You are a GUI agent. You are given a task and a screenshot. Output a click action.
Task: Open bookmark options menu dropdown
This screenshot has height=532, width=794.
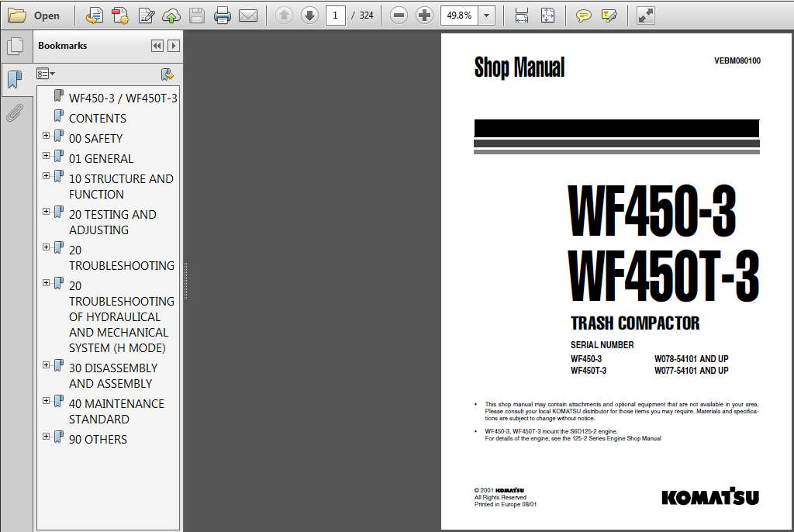pyautogui.click(x=46, y=74)
